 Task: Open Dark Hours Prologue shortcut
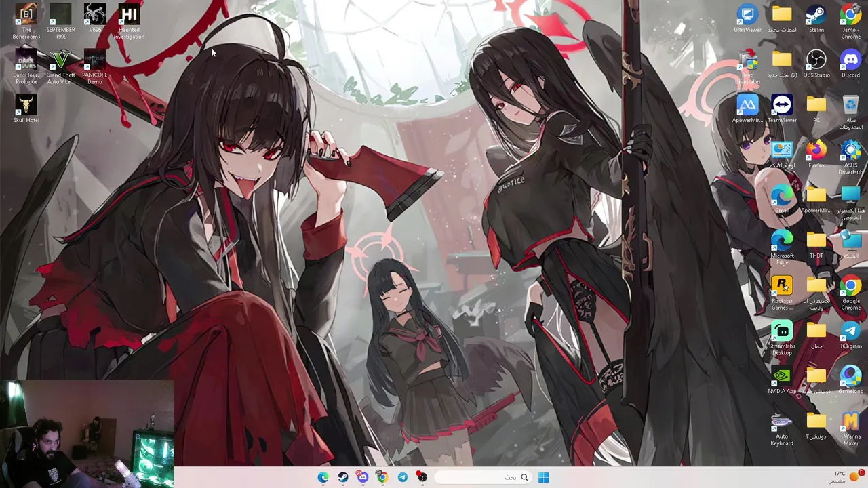[x=26, y=67]
